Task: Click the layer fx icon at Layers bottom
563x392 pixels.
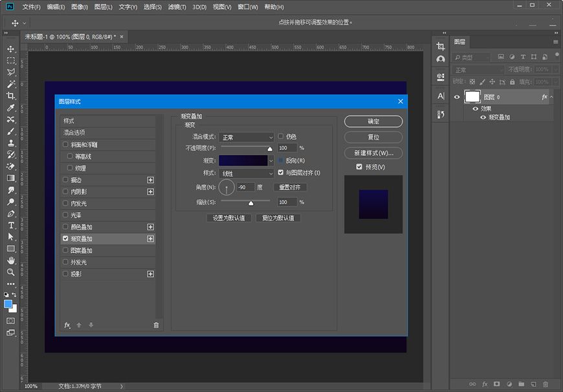Action: 485,384
